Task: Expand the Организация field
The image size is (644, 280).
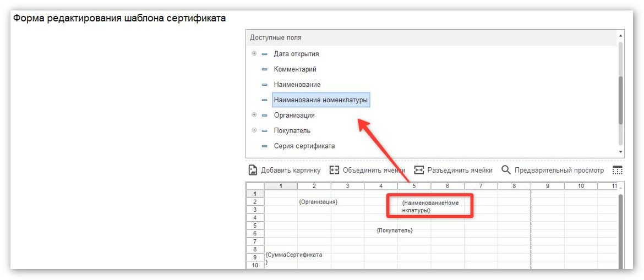Action: click(254, 115)
